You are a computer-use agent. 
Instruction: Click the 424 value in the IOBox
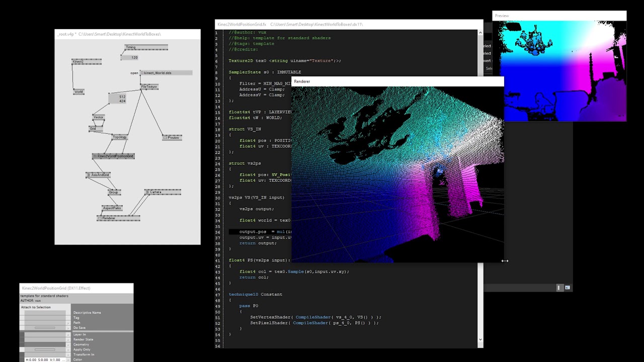point(122,101)
